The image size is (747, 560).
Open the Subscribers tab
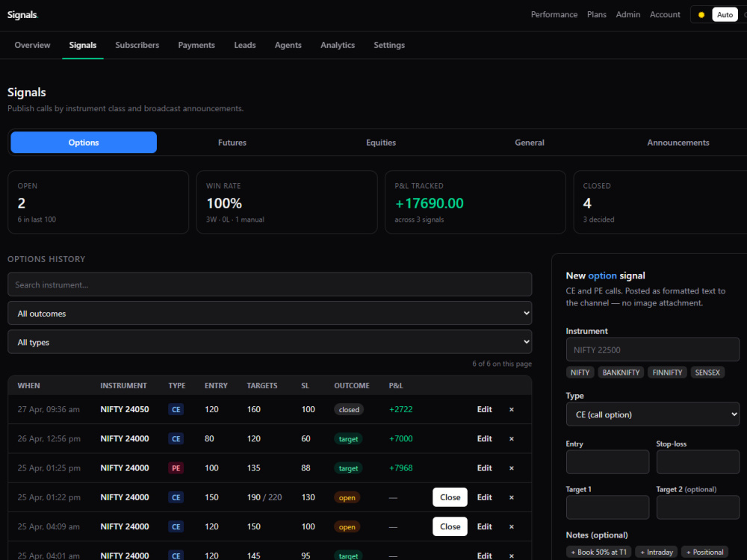(x=137, y=45)
